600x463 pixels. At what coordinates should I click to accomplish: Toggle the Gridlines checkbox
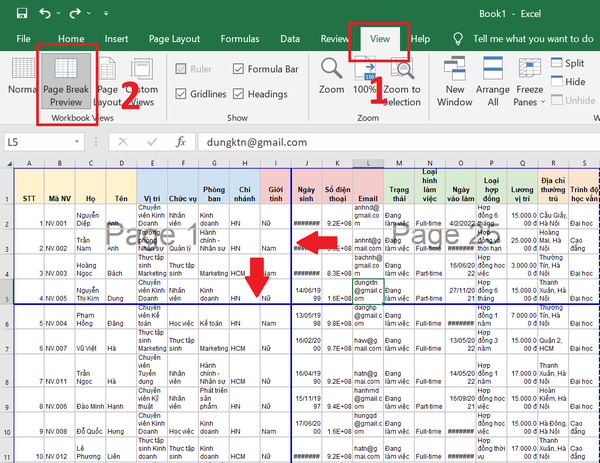(x=201, y=94)
